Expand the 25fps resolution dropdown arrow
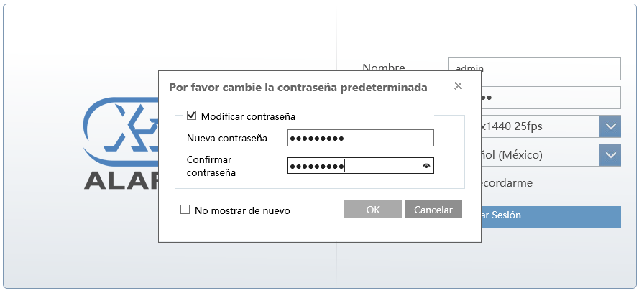The height and width of the screenshot is (293, 644). pyautogui.click(x=610, y=126)
